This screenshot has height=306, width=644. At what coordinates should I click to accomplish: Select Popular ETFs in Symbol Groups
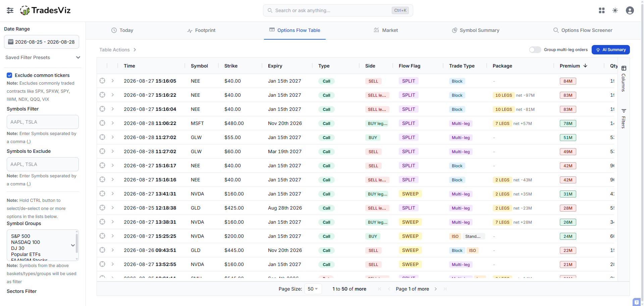coord(26,254)
